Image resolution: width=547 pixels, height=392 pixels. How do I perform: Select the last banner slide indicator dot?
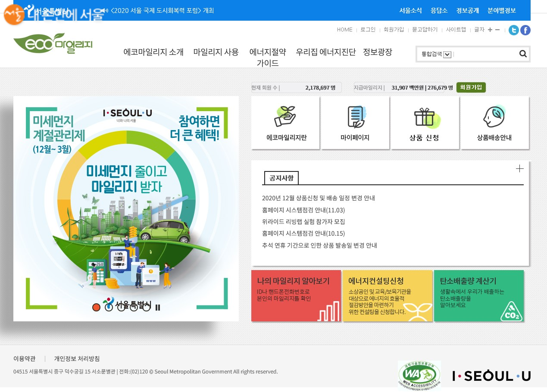coord(147,307)
